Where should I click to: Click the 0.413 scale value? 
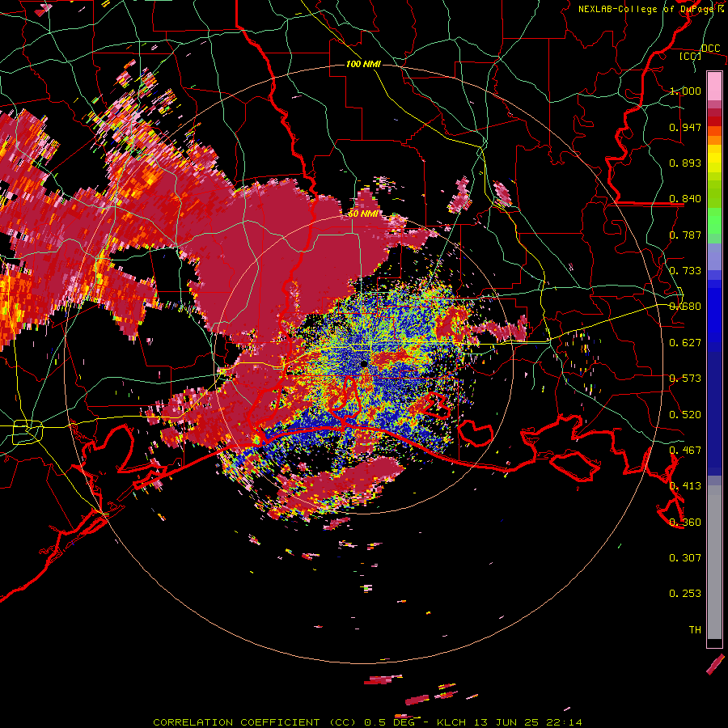pos(685,486)
